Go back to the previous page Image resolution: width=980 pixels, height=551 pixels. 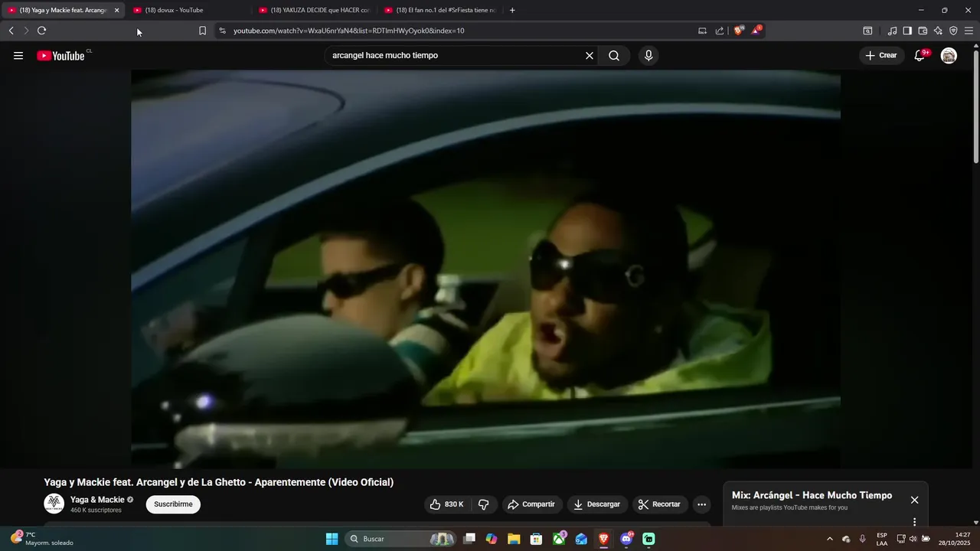[11, 31]
